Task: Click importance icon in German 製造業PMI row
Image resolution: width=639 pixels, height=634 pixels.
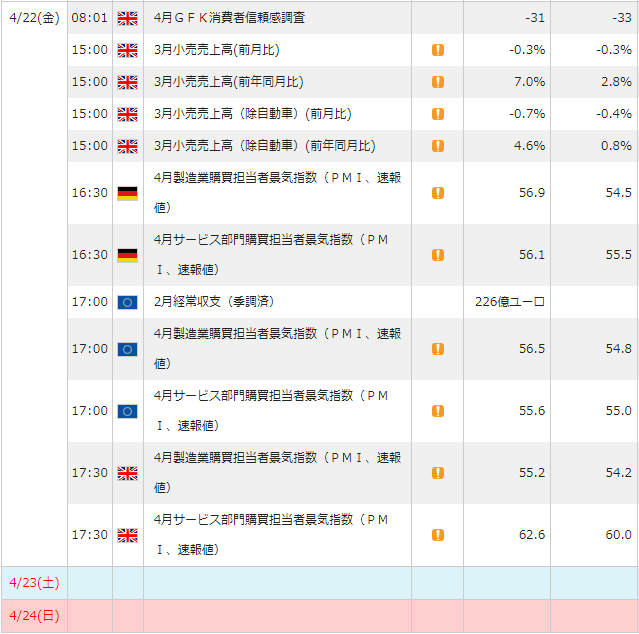Action: point(438,193)
